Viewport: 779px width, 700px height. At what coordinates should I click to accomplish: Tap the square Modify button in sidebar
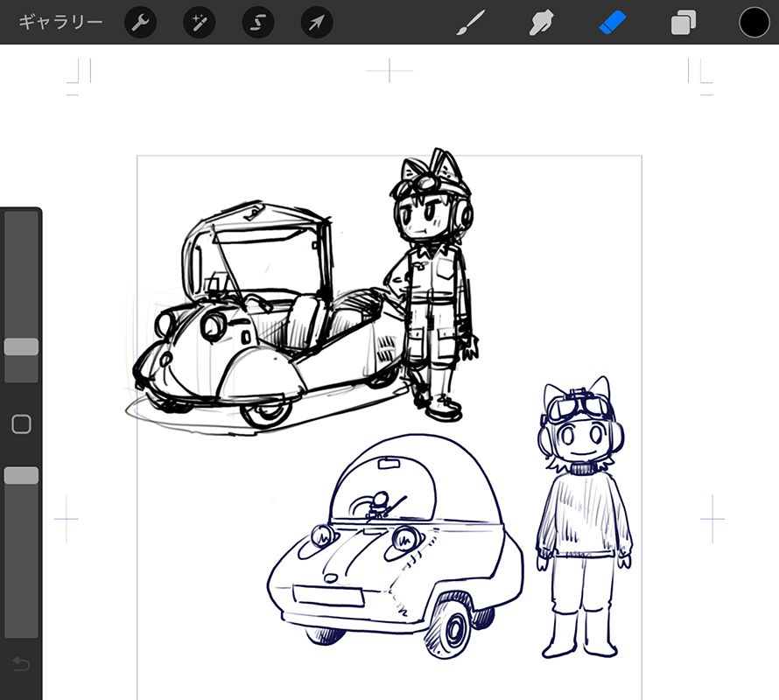coord(21,424)
